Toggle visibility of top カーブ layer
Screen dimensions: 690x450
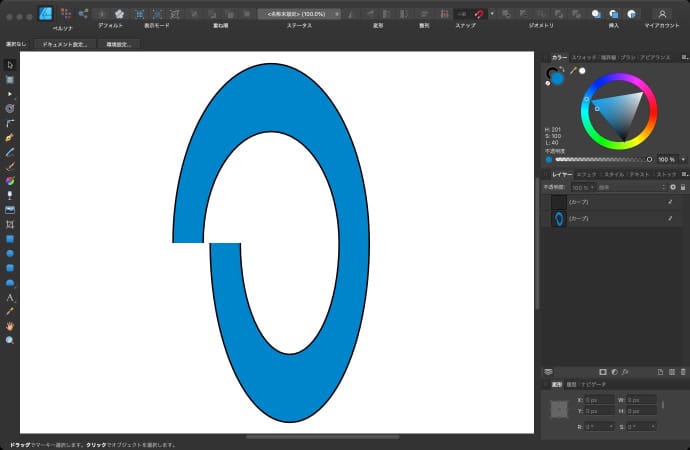pos(670,202)
